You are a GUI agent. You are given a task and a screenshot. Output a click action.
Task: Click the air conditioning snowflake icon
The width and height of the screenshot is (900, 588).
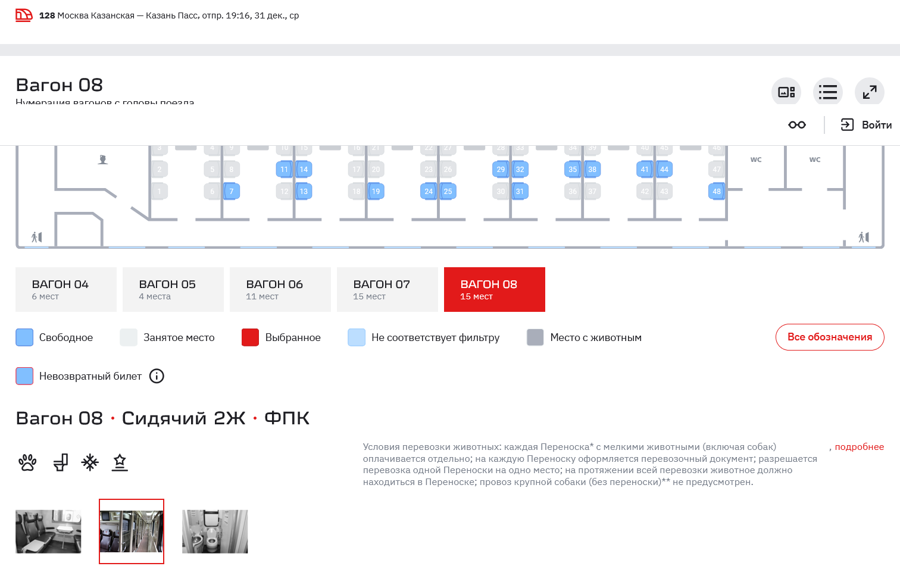[x=90, y=462]
